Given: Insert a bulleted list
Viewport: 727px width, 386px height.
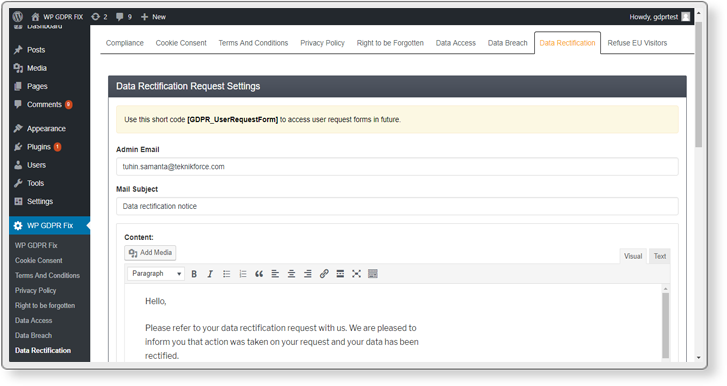Looking at the screenshot, I should 226,274.
